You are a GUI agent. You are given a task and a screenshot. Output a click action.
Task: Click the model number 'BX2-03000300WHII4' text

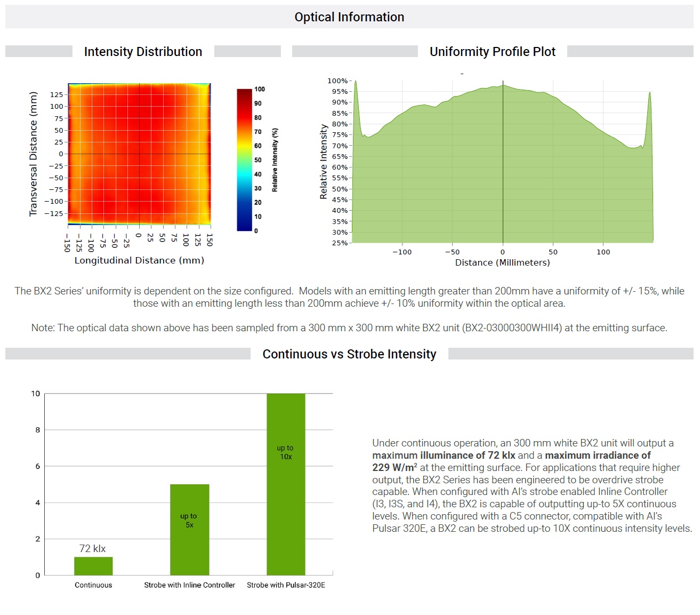point(513,328)
